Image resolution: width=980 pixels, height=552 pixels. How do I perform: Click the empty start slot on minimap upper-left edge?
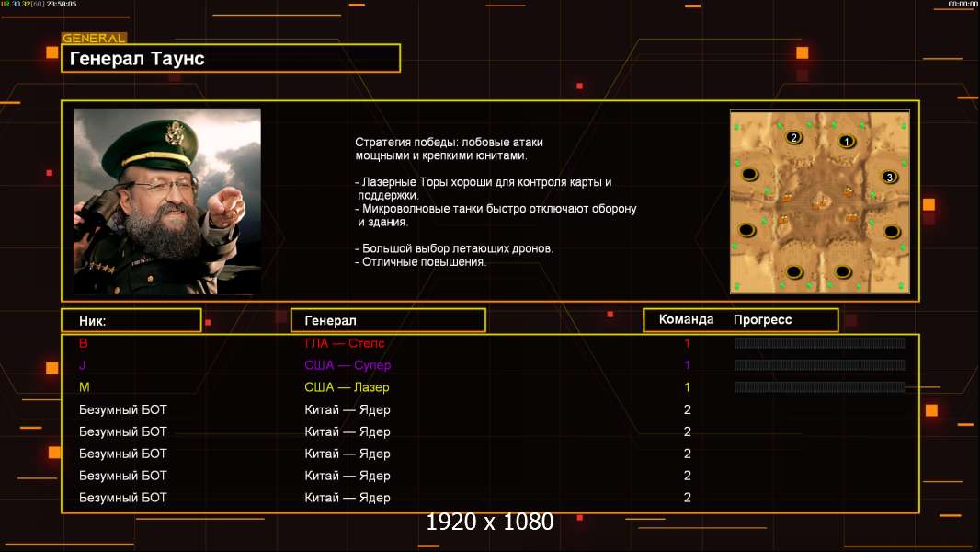(x=749, y=174)
